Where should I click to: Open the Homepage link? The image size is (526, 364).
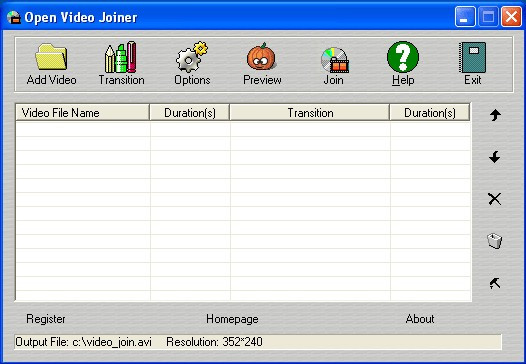(x=232, y=319)
